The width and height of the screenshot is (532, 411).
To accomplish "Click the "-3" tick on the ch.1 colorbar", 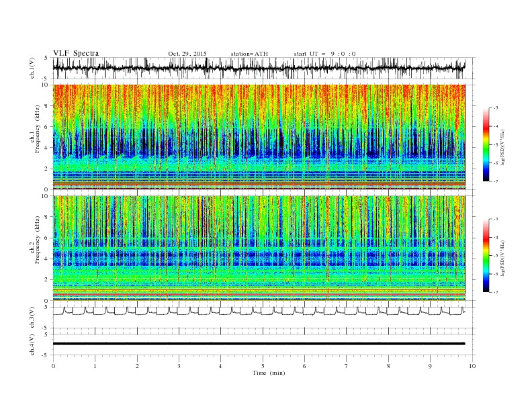I will point(496,108).
